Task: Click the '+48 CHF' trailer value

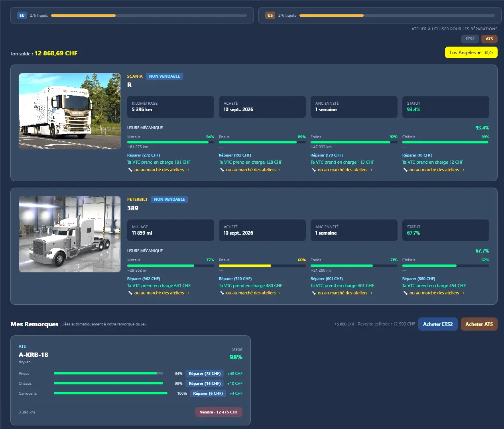Action: click(x=235, y=374)
